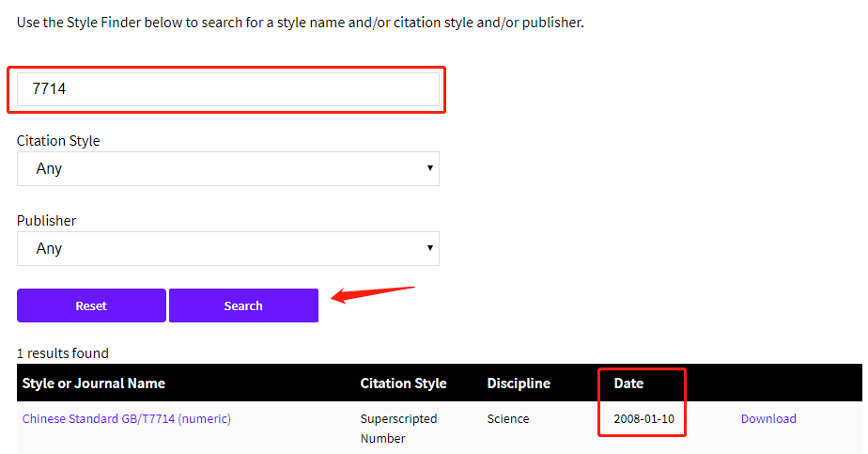This screenshot has height=454, width=868.
Task: Click the '1 results found' text
Action: (x=63, y=353)
